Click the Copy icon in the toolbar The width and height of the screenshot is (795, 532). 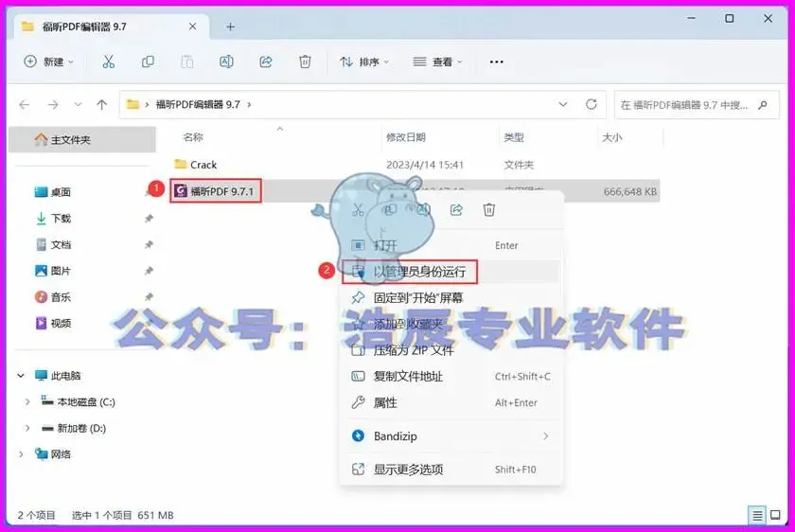point(148,62)
